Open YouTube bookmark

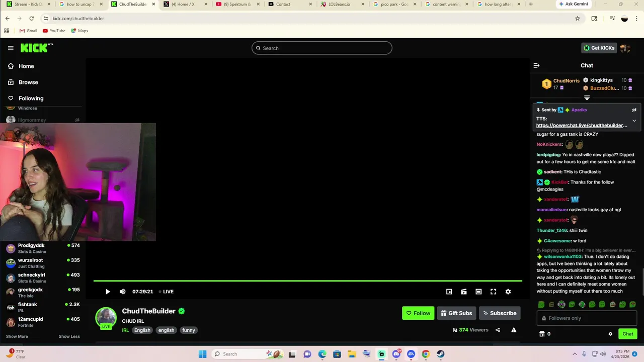point(54,31)
